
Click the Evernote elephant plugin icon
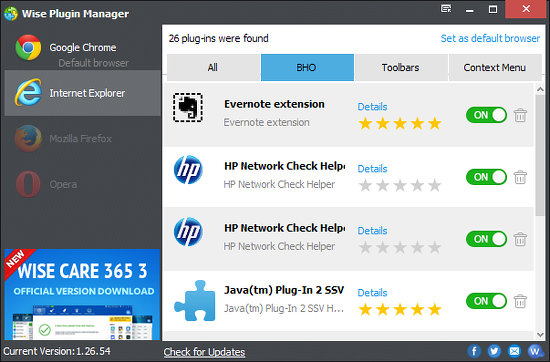[188, 108]
